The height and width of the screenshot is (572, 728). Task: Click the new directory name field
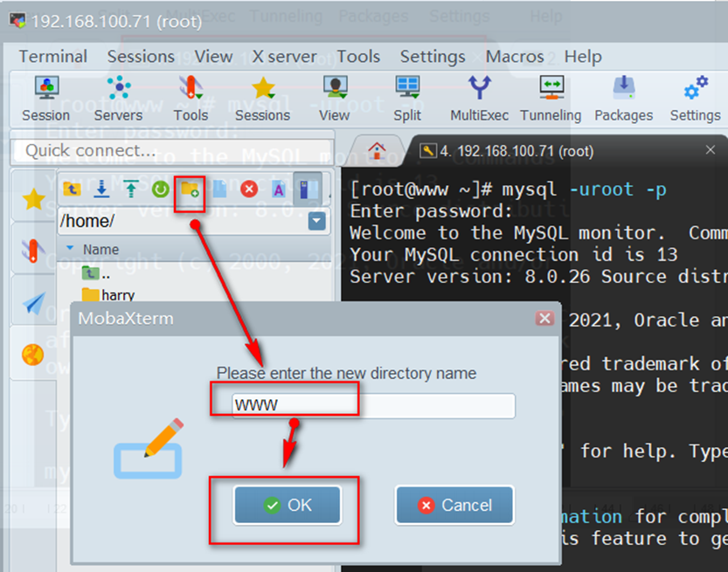pyautogui.click(x=374, y=405)
